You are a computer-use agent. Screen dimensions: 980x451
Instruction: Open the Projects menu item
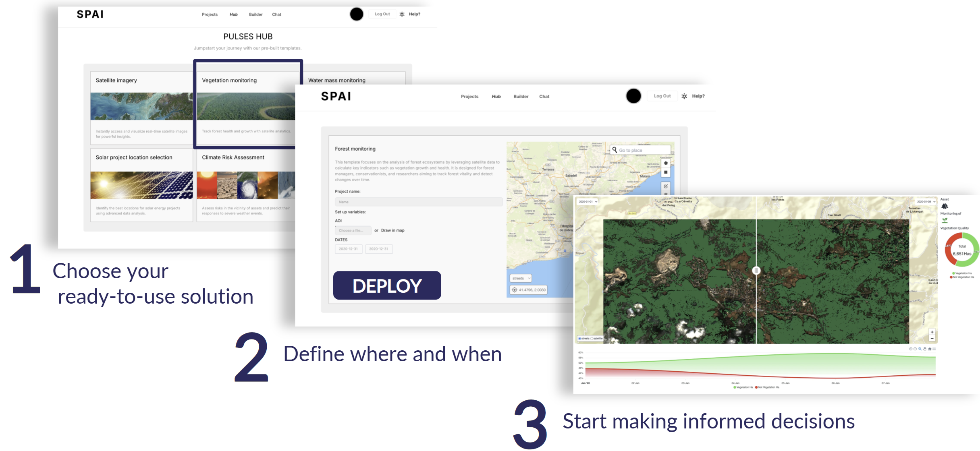469,97
